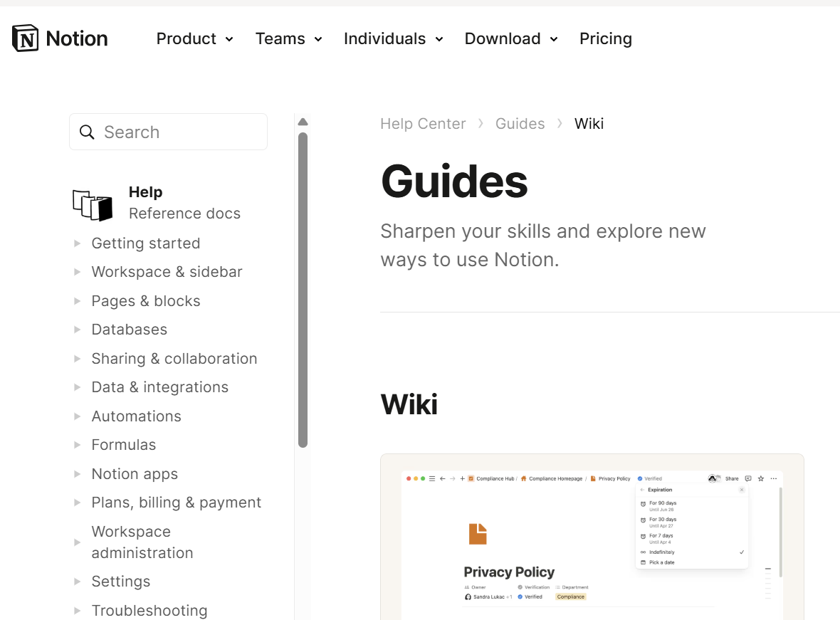Go to the Pricing page
The width and height of the screenshot is (840, 620).
606,38
